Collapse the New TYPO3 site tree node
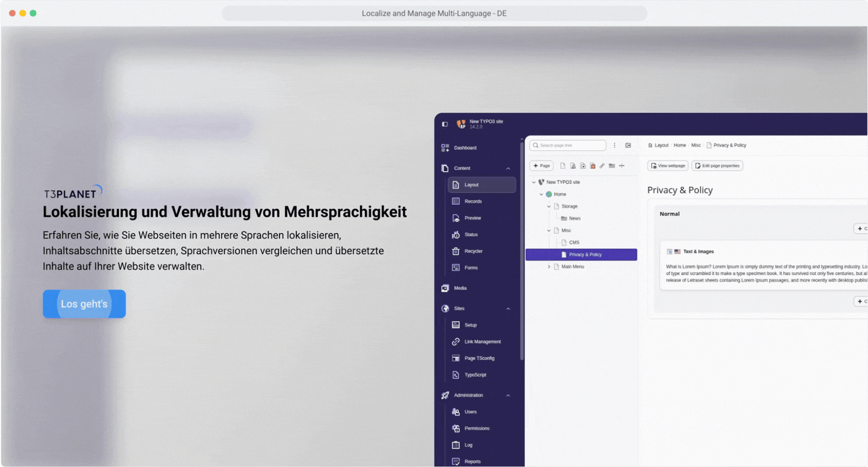 coord(534,182)
